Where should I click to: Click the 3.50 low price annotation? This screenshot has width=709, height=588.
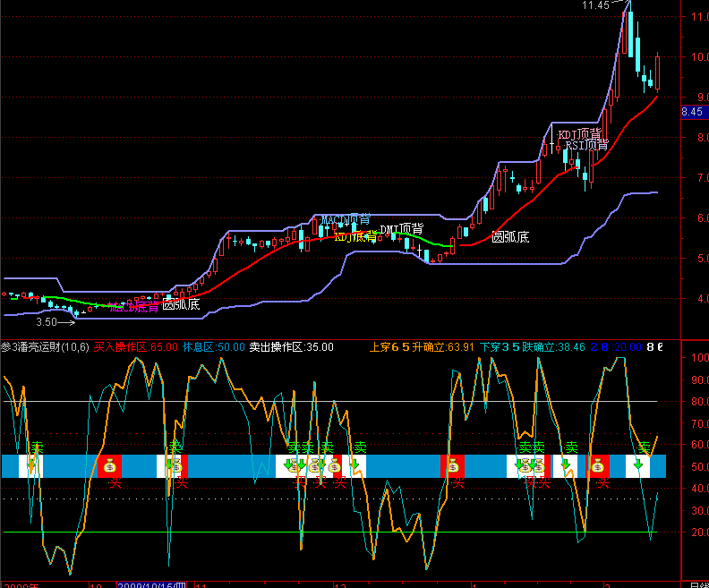[x=47, y=322]
